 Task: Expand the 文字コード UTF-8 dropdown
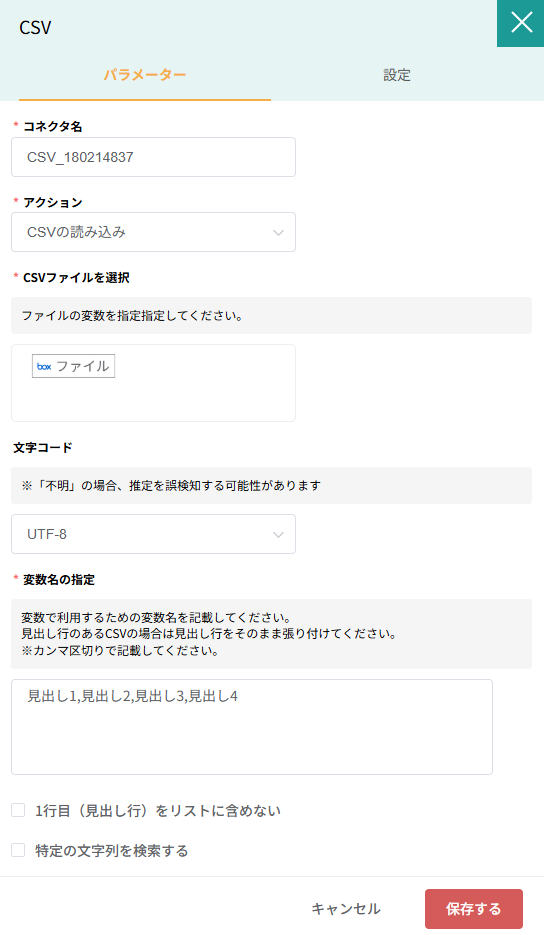coord(153,534)
